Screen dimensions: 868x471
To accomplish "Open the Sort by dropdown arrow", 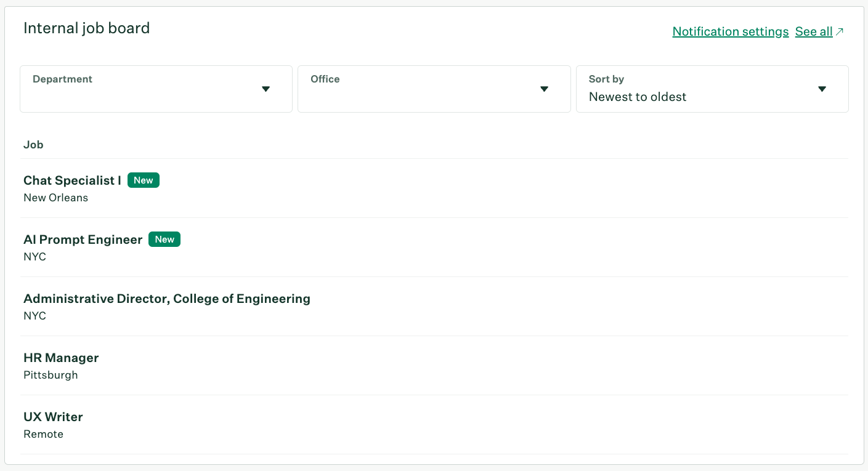I will [x=821, y=89].
